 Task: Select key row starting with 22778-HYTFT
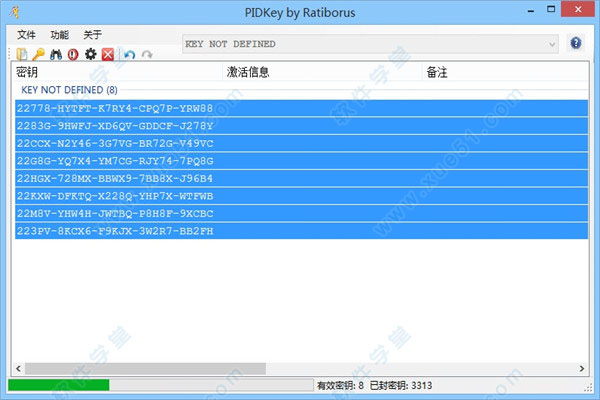115,108
